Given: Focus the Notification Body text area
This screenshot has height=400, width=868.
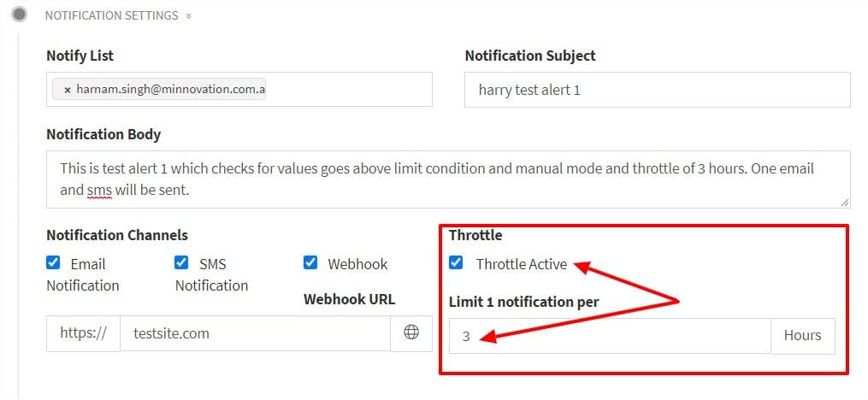Looking at the screenshot, I should tap(448, 179).
